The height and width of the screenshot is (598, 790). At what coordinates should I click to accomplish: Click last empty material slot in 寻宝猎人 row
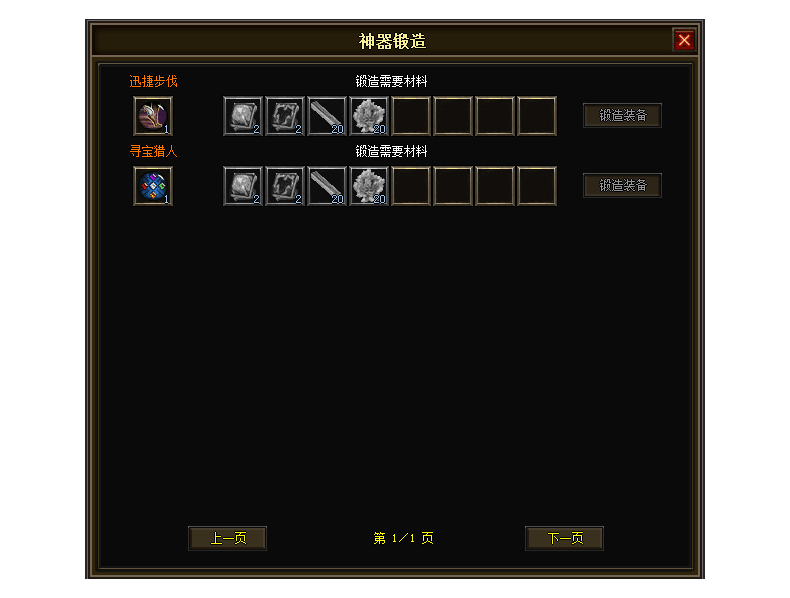coord(537,186)
